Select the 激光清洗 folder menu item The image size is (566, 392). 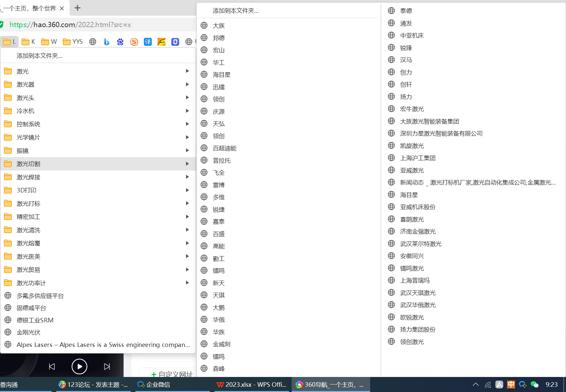[98, 230]
